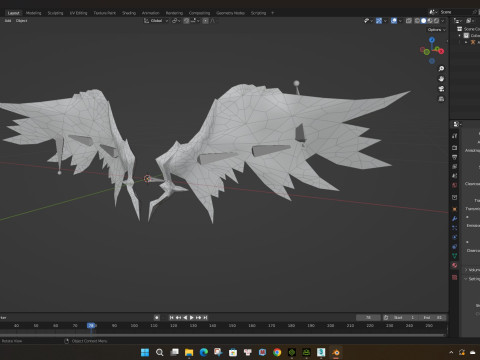Switch to the UV Editing workspace

pyautogui.click(x=78, y=13)
